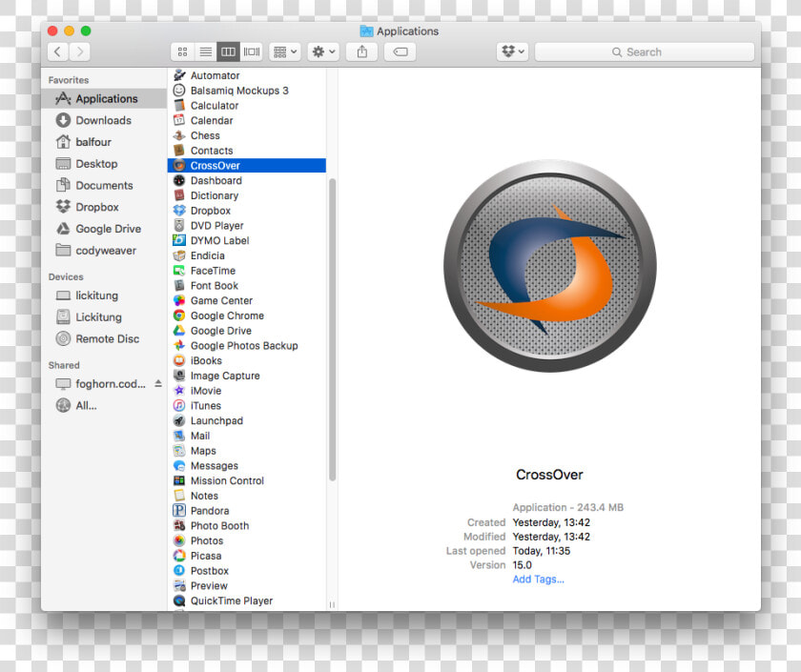Image resolution: width=801 pixels, height=672 pixels.
Task: Select the Contacts app icon
Action: (179, 151)
